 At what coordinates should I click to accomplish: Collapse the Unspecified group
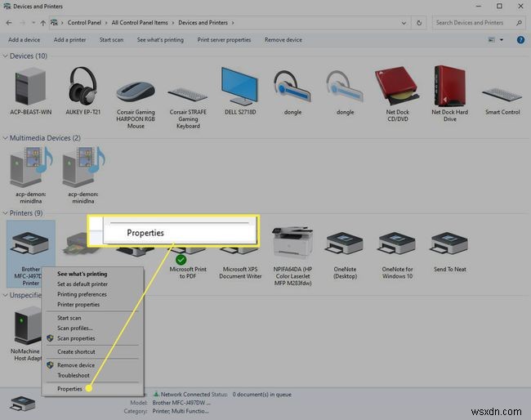coord(5,295)
